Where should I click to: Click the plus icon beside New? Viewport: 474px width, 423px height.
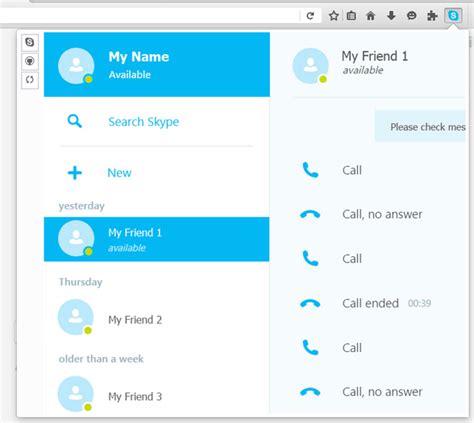click(x=75, y=173)
